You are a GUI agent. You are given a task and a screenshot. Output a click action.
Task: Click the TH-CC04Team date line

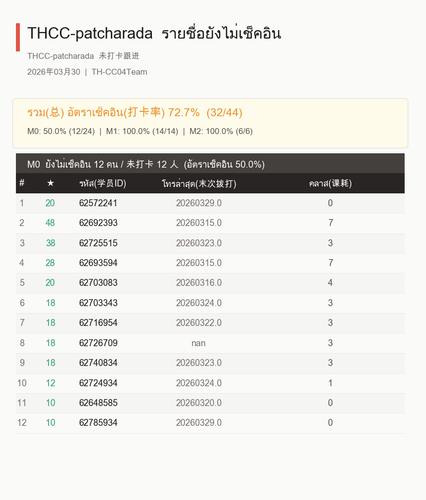click(87, 72)
